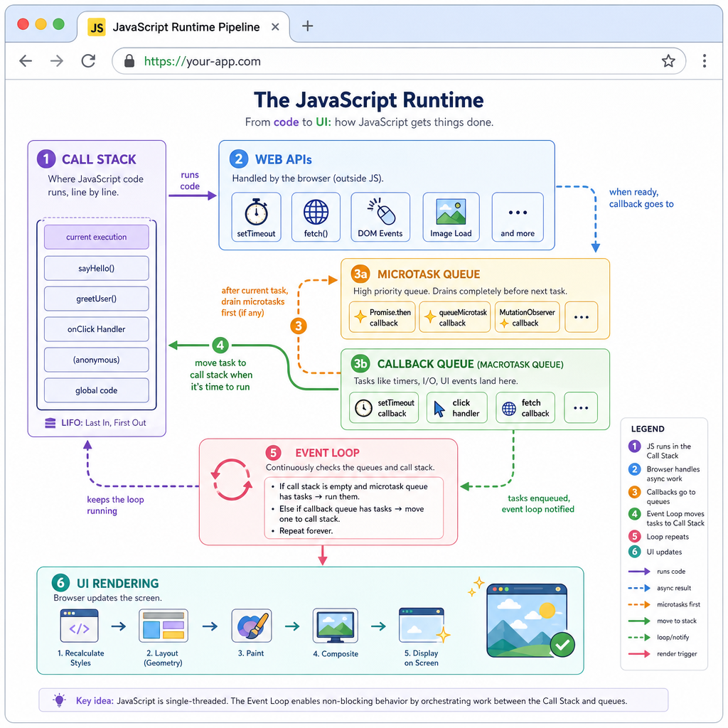Click the browser back arrow
Image resolution: width=728 pixels, height=728 pixels.
(26, 61)
